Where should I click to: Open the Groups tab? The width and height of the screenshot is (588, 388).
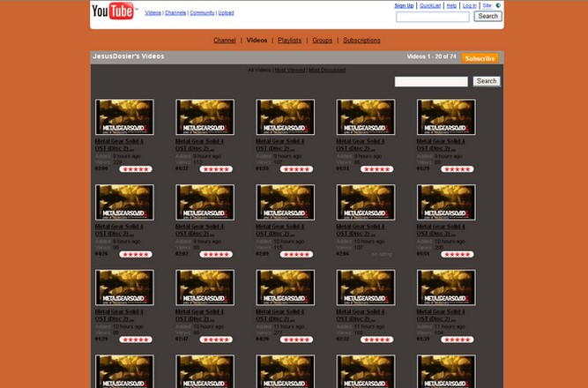pyautogui.click(x=322, y=41)
